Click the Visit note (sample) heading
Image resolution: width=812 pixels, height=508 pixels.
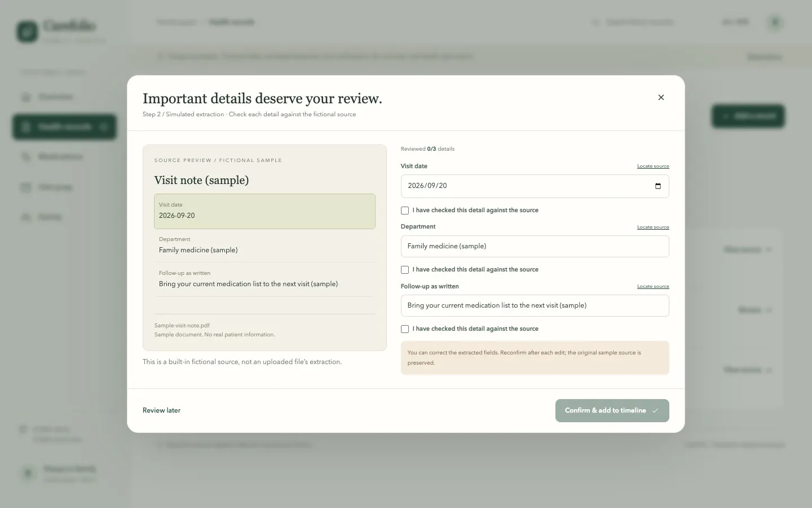(201, 181)
